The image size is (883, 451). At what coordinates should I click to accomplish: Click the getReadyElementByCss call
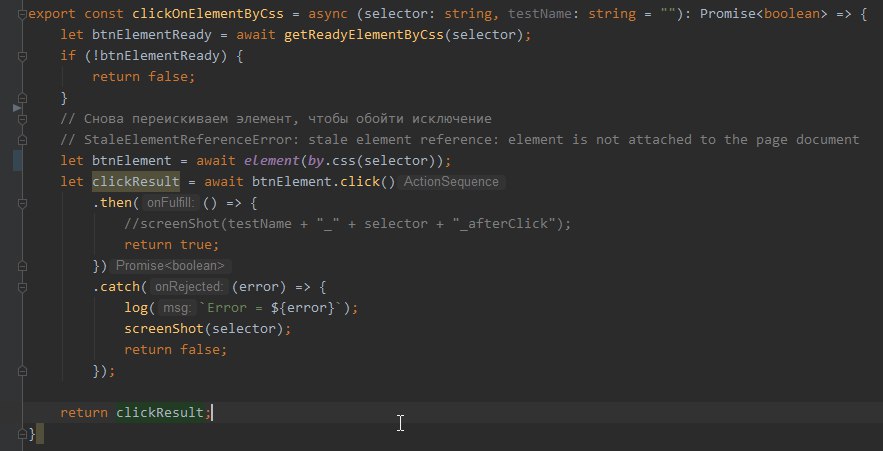(x=364, y=35)
